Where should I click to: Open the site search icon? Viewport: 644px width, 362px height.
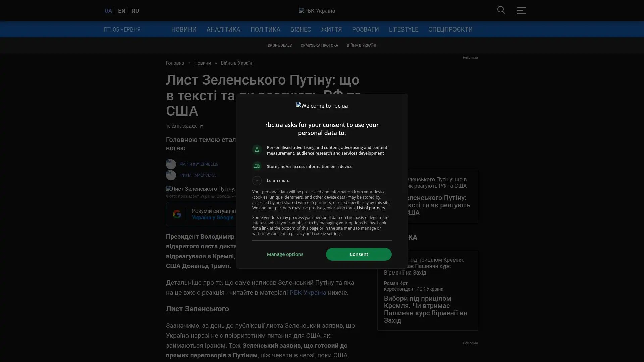[x=501, y=10]
